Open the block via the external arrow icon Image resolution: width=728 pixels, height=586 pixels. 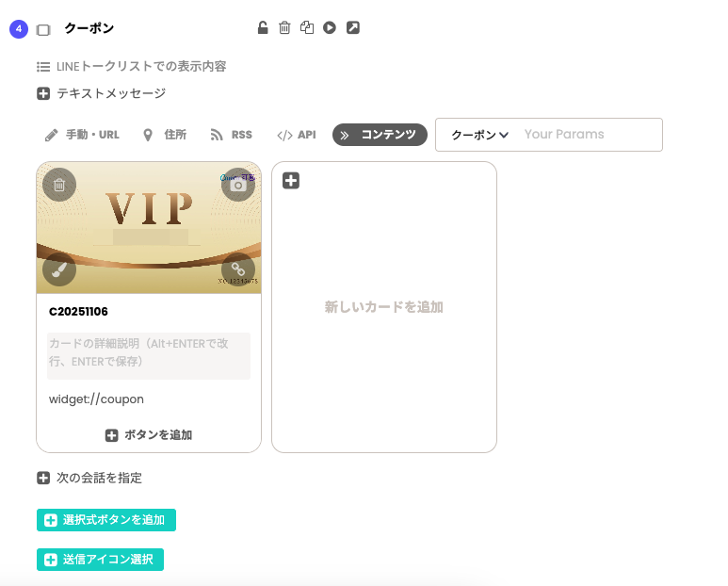(352, 28)
